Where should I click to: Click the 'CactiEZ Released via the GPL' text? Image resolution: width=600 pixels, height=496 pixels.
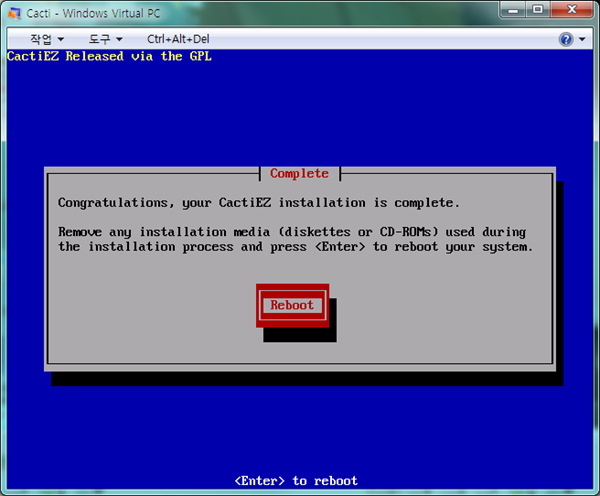pos(109,57)
